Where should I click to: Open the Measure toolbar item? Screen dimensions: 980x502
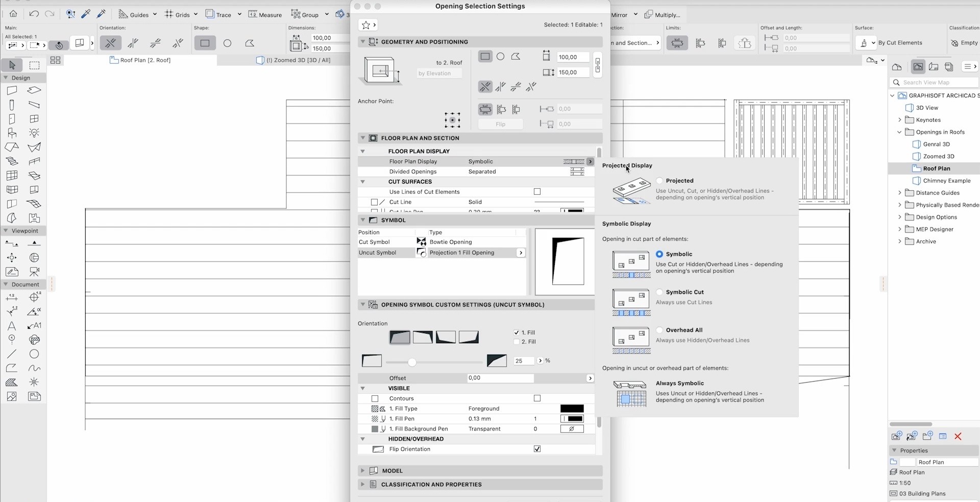(x=265, y=14)
